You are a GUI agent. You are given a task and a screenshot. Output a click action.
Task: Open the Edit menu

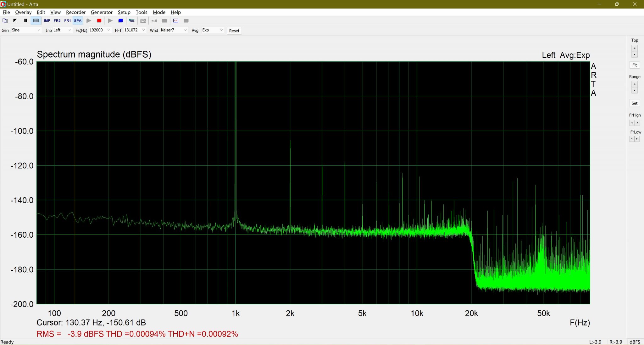(41, 12)
